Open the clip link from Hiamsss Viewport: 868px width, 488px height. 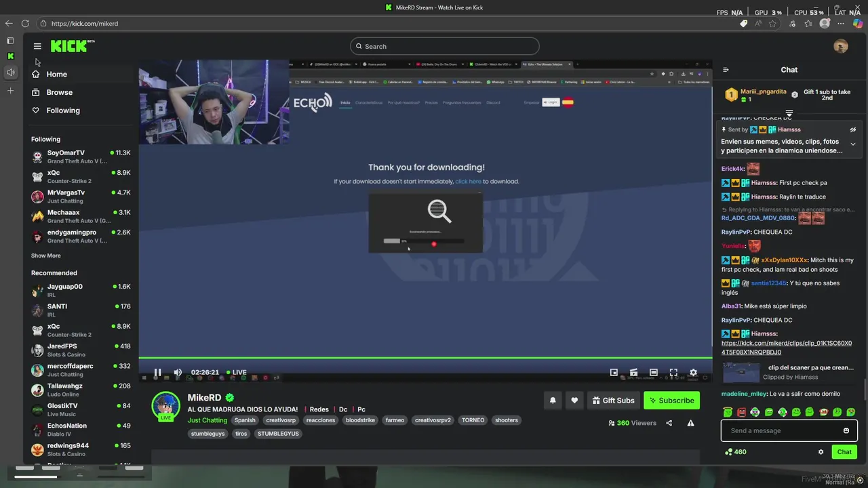787,348
